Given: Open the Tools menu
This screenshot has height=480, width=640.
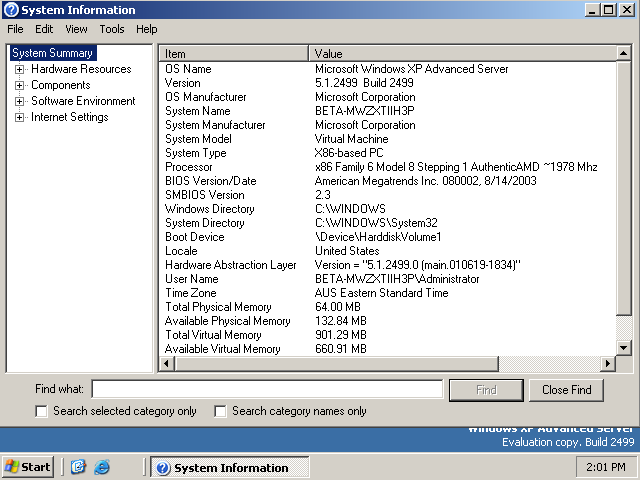Looking at the screenshot, I should click(112, 29).
